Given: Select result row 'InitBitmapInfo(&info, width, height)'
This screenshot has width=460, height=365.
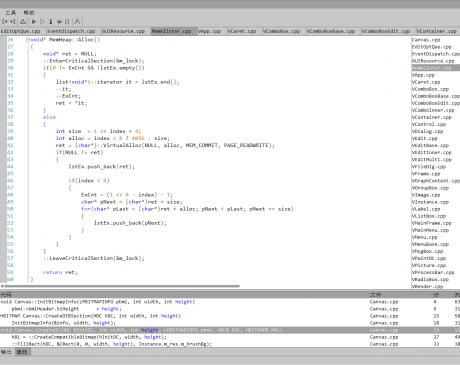Looking at the screenshot, I should coord(230,323).
